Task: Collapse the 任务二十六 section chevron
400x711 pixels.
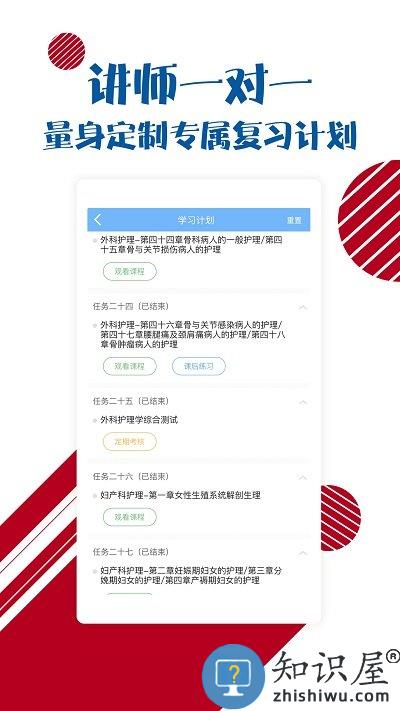Action: (x=303, y=477)
